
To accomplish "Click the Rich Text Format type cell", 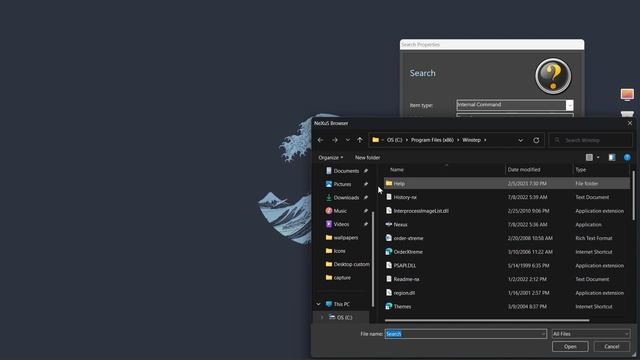I will click(x=594, y=238).
